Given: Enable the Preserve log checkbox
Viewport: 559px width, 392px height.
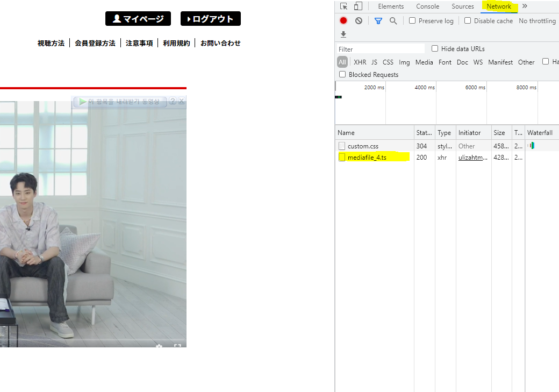Looking at the screenshot, I should click(412, 20).
